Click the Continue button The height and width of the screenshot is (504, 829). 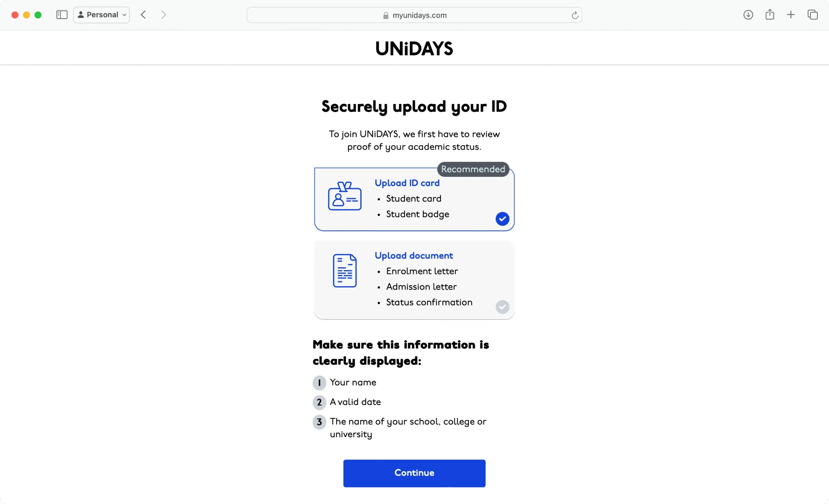pyautogui.click(x=414, y=473)
